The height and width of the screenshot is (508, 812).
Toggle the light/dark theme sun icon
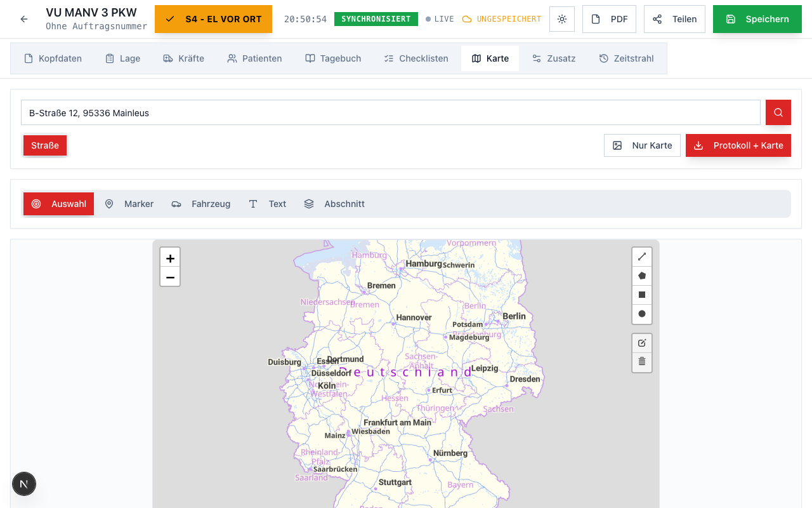click(562, 19)
